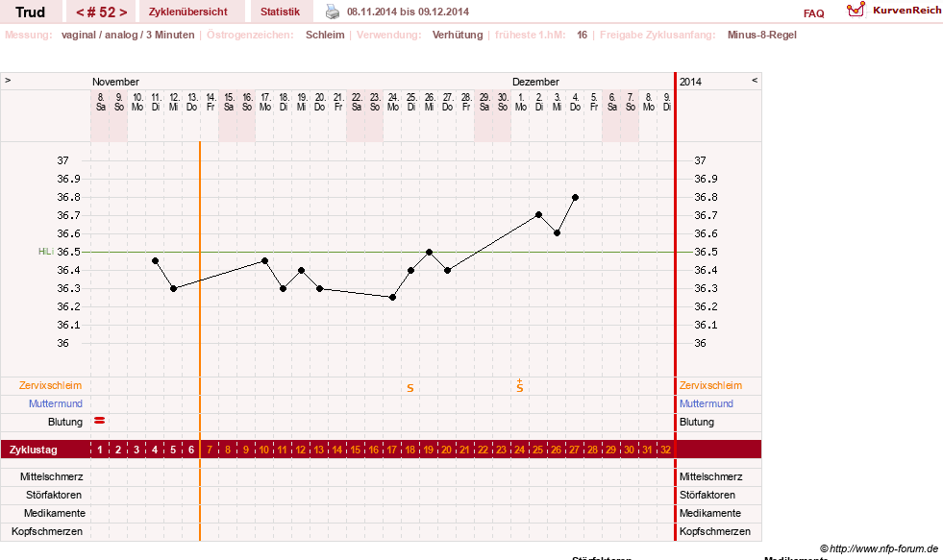Click the left Blutung row label

[65, 422]
